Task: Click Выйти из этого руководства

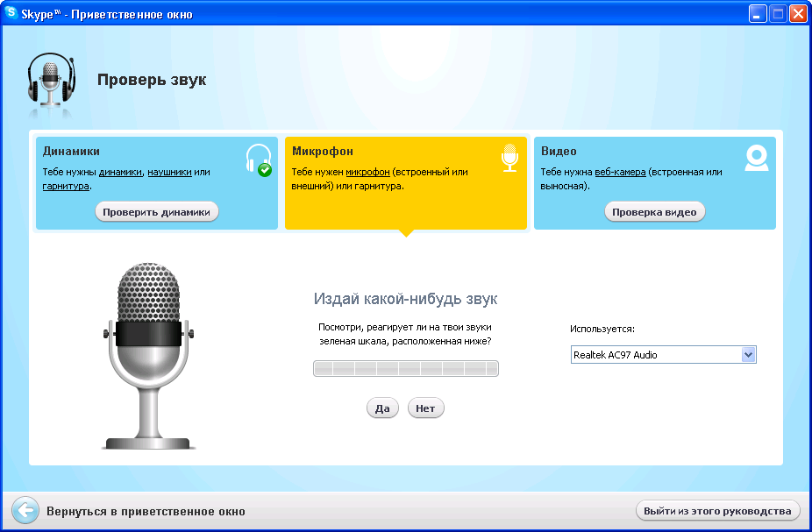Action: tap(717, 510)
